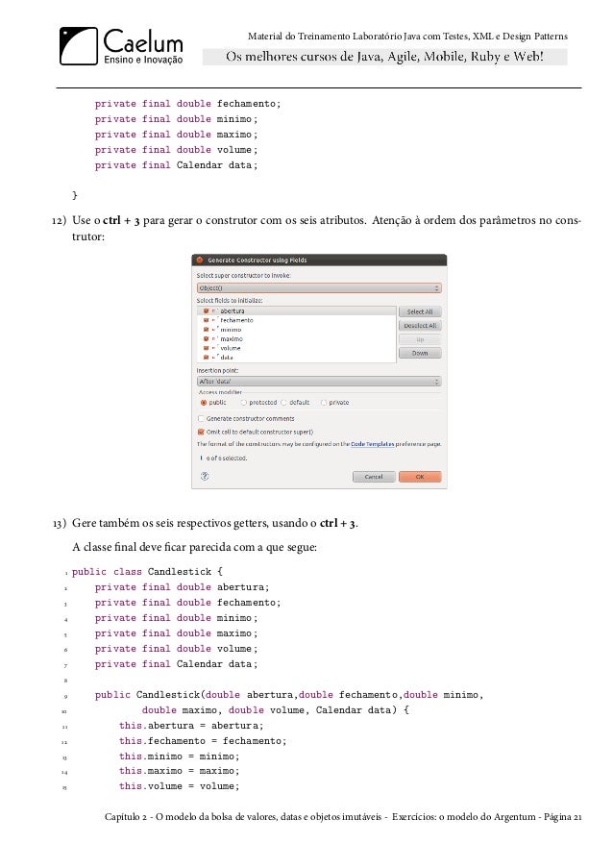Open the Insertion point dropdown After 'data'
613x868 pixels.
319,382
